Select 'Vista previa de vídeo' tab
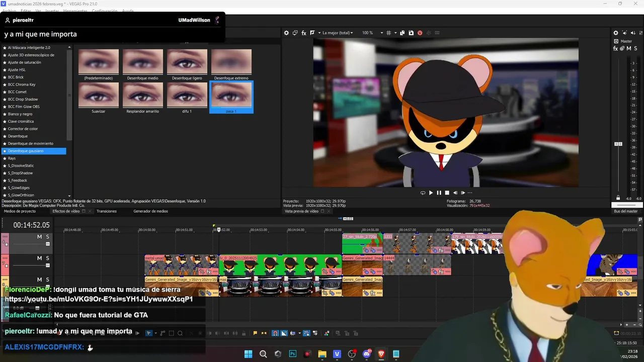Viewport: 644px width, 362px height. point(301,211)
